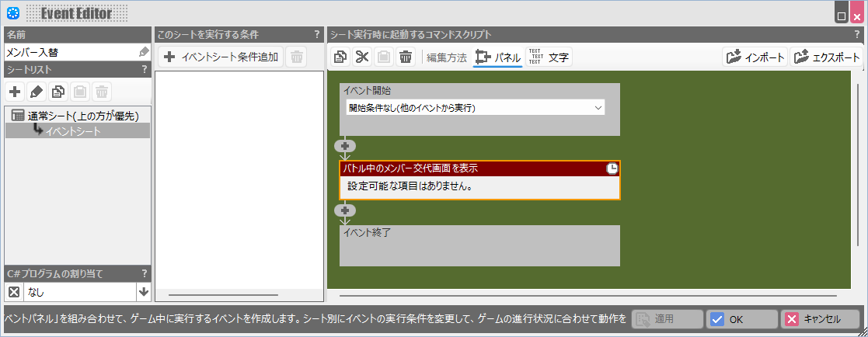Click the メンバー入替 name input field
The width and height of the screenshot is (868, 337).
(70, 52)
